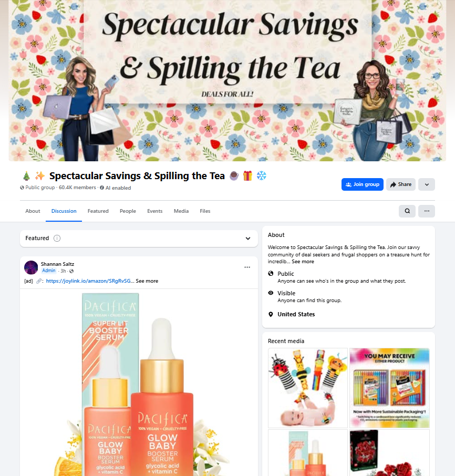Image resolution: width=455 pixels, height=476 pixels.
Task: Click the Public globe icon in About
Action: click(271, 274)
